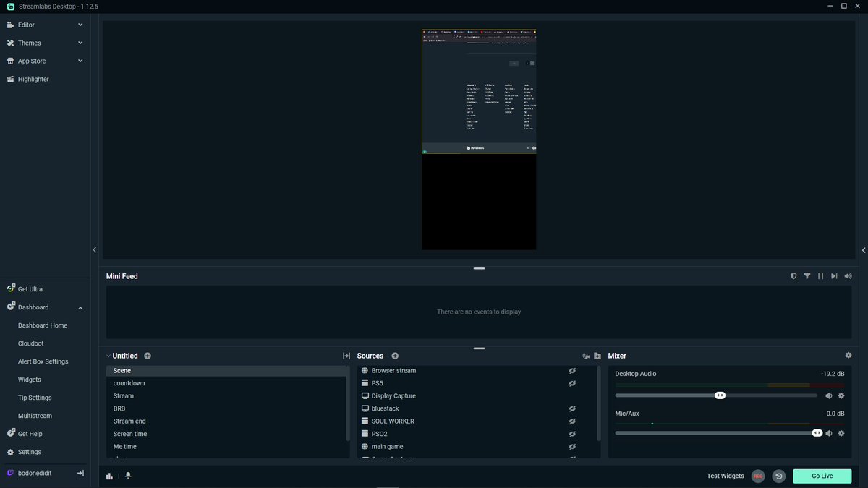Open Mini Feed event filter icon
Screen dimensions: 868x488
(807, 276)
